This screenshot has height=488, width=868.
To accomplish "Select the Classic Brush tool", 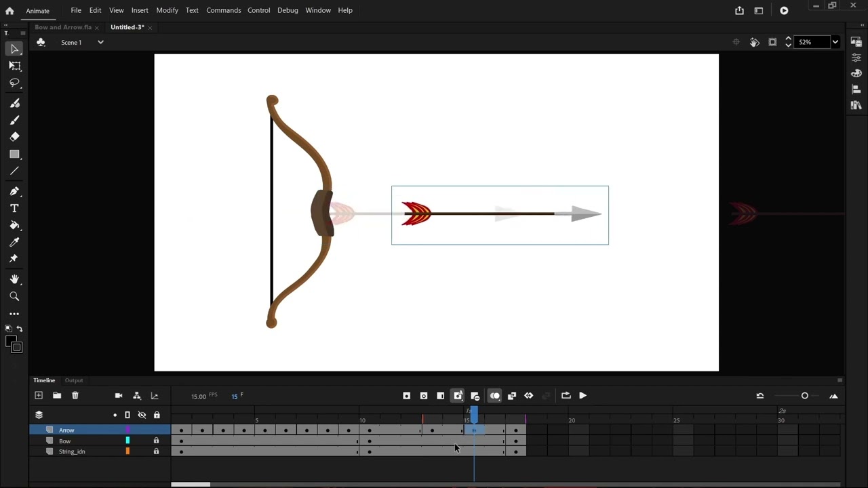I will point(14,120).
